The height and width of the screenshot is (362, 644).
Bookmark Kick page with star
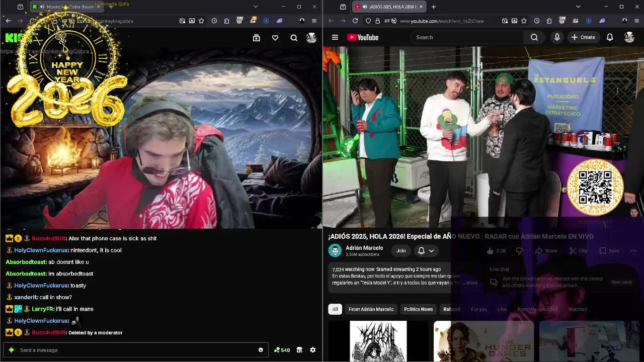tap(201, 21)
